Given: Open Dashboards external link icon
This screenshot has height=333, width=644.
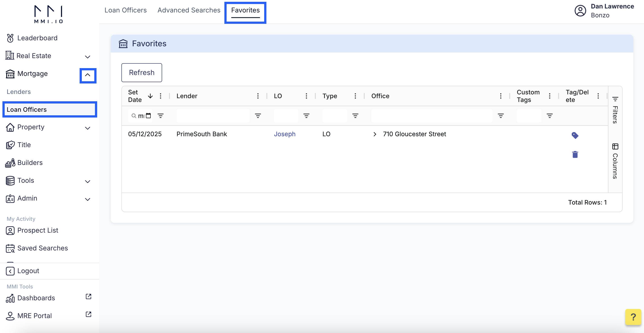Looking at the screenshot, I should click(x=88, y=296).
